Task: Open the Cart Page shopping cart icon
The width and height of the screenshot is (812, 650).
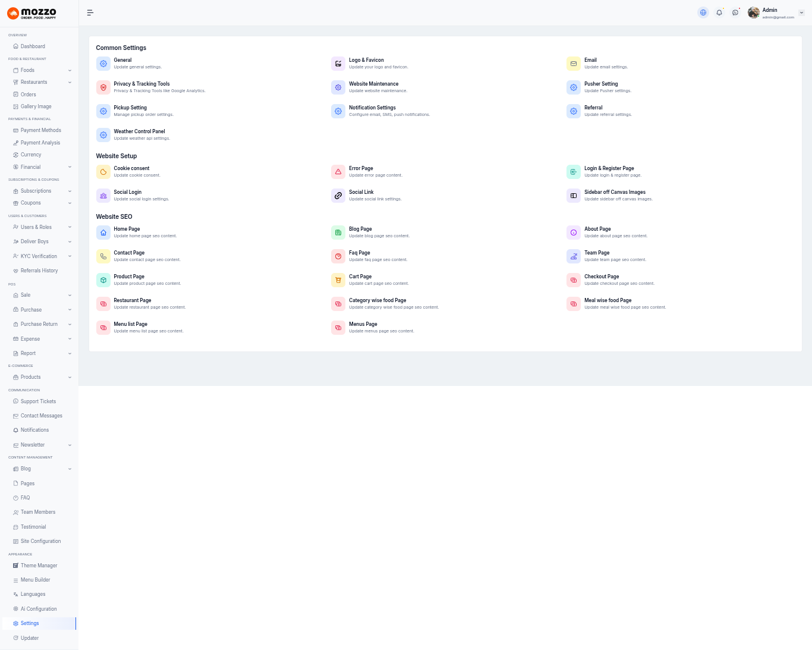Action: [338, 280]
